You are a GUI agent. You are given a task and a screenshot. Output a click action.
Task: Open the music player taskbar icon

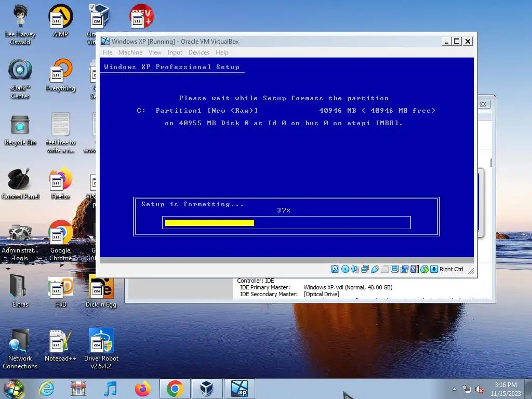(111, 389)
